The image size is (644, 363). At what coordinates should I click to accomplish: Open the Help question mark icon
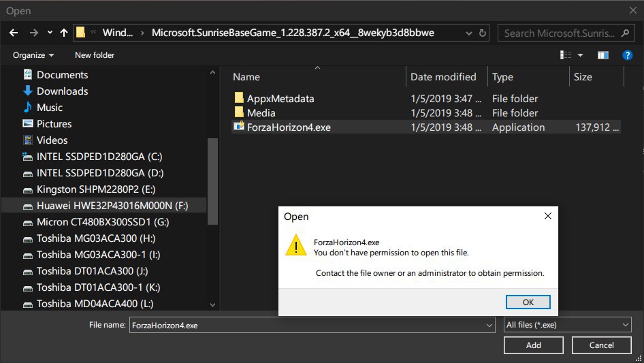tap(628, 54)
